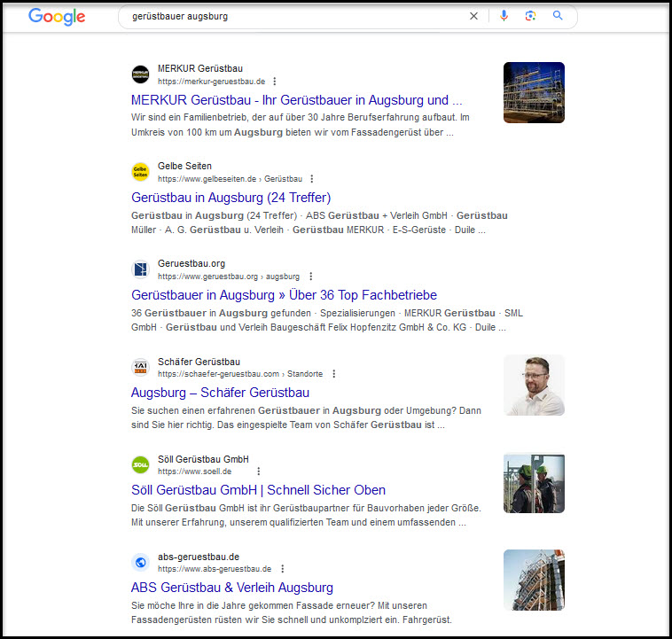672x639 pixels.
Task: Open more options for abs-geruestbau.de result
Action: click(x=283, y=569)
